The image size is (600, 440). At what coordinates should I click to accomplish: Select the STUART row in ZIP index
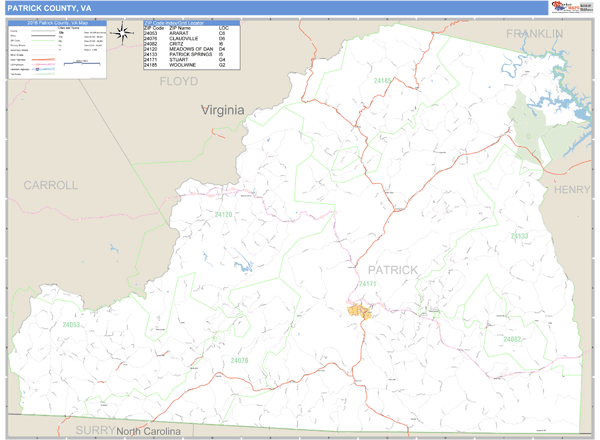point(191,60)
